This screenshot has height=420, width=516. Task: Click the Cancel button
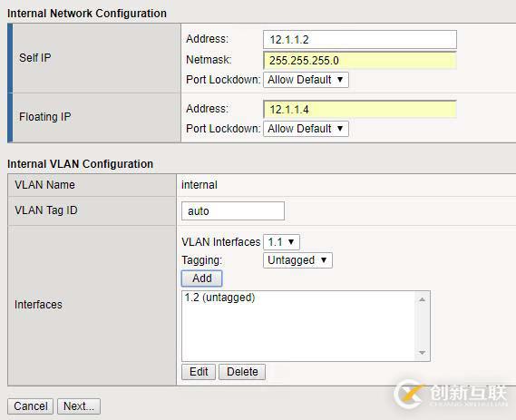[30, 406]
